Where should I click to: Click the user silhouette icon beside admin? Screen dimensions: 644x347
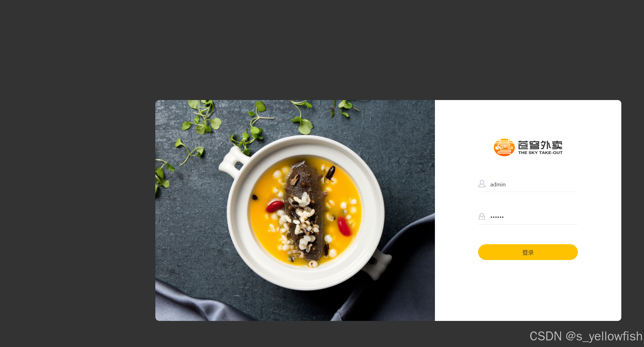tap(482, 184)
